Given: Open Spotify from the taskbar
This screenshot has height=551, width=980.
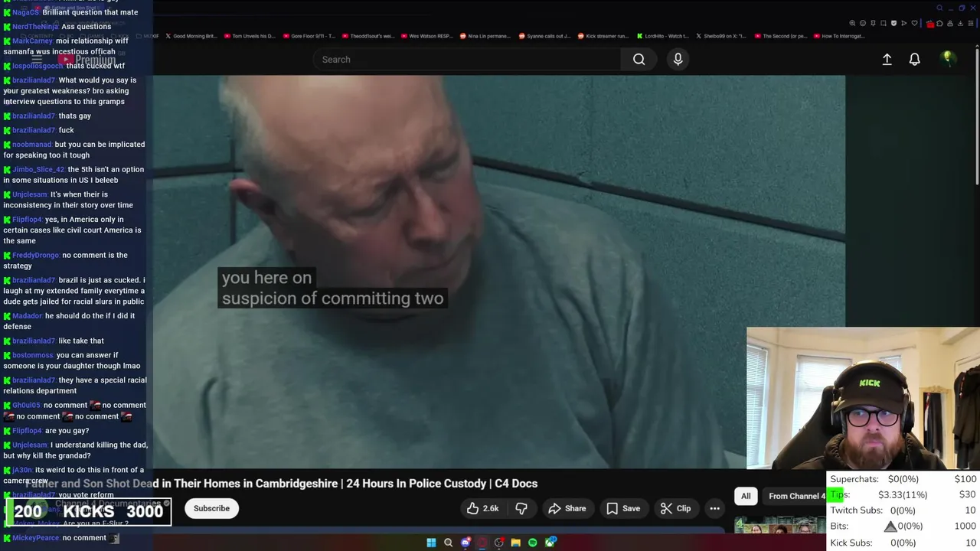Looking at the screenshot, I should pyautogui.click(x=533, y=543).
